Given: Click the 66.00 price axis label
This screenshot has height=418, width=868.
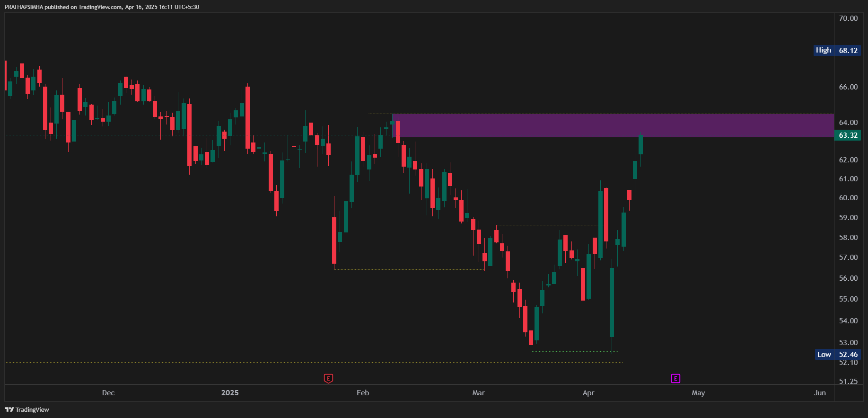Looking at the screenshot, I should (x=848, y=87).
